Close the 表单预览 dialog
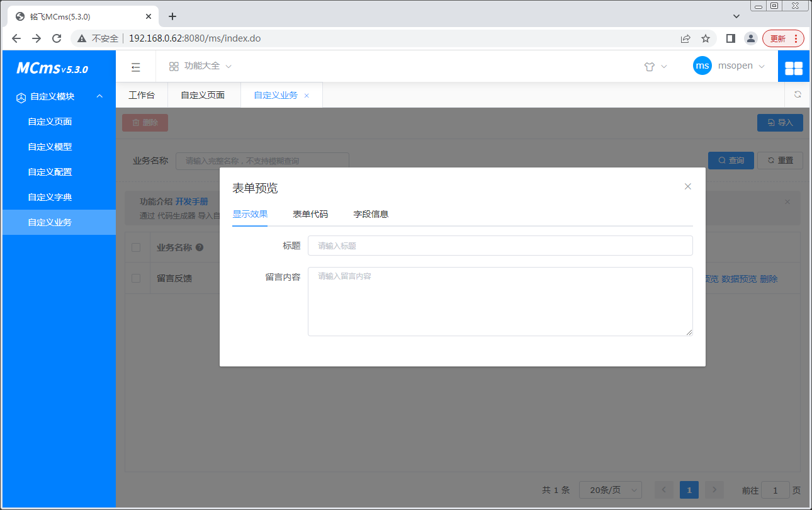The width and height of the screenshot is (812, 510). tap(687, 186)
